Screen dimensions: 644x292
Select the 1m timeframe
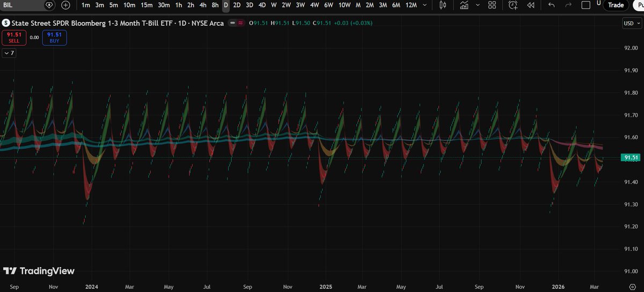86,5
